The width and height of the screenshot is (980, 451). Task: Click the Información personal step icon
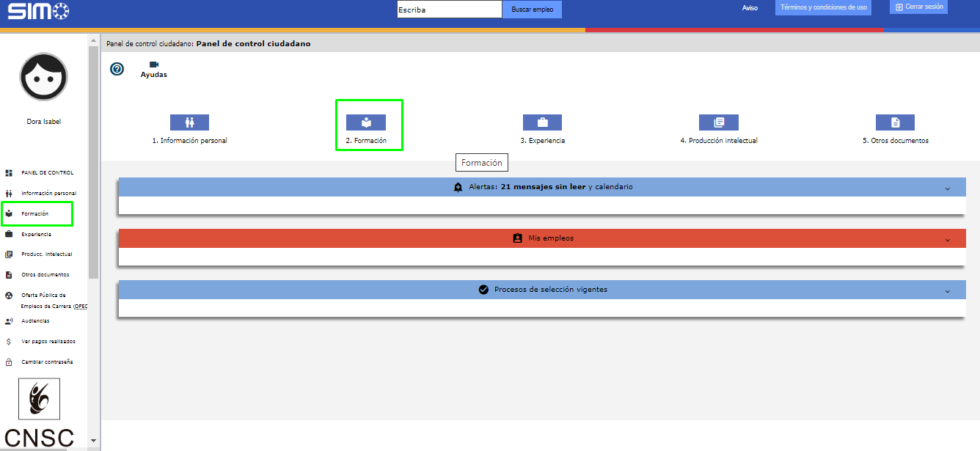point(189,122)
